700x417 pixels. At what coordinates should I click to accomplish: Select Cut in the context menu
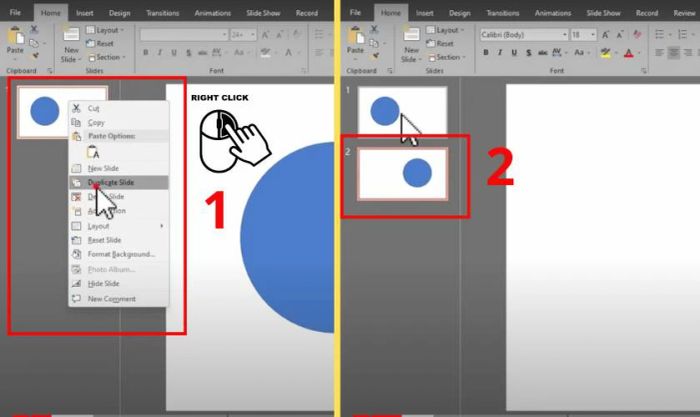coord(119,108)
